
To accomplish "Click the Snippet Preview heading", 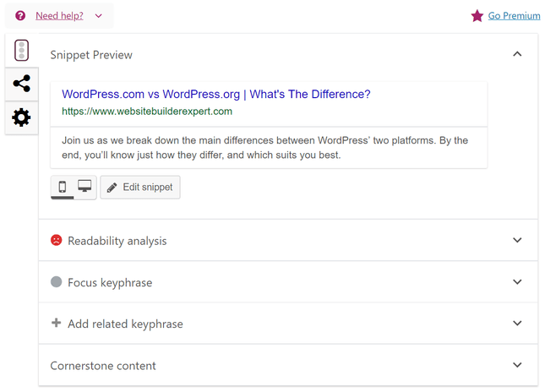I will point(91,55).
